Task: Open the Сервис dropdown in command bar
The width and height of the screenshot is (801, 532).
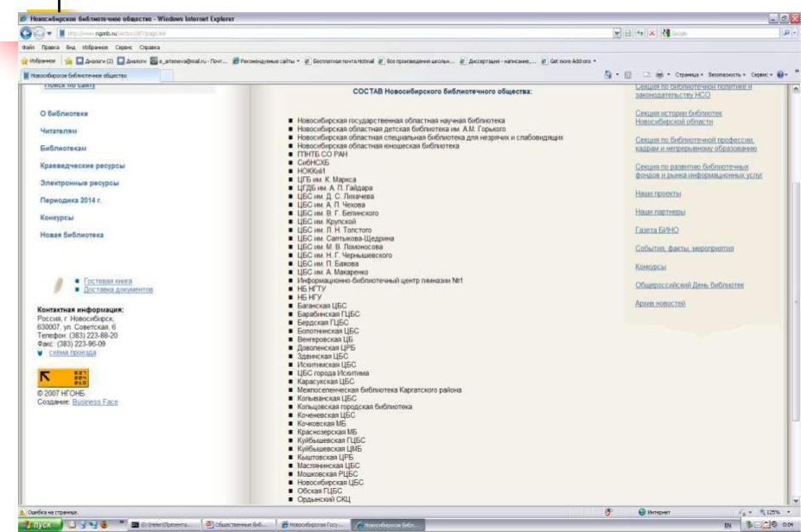Action: 761,74
